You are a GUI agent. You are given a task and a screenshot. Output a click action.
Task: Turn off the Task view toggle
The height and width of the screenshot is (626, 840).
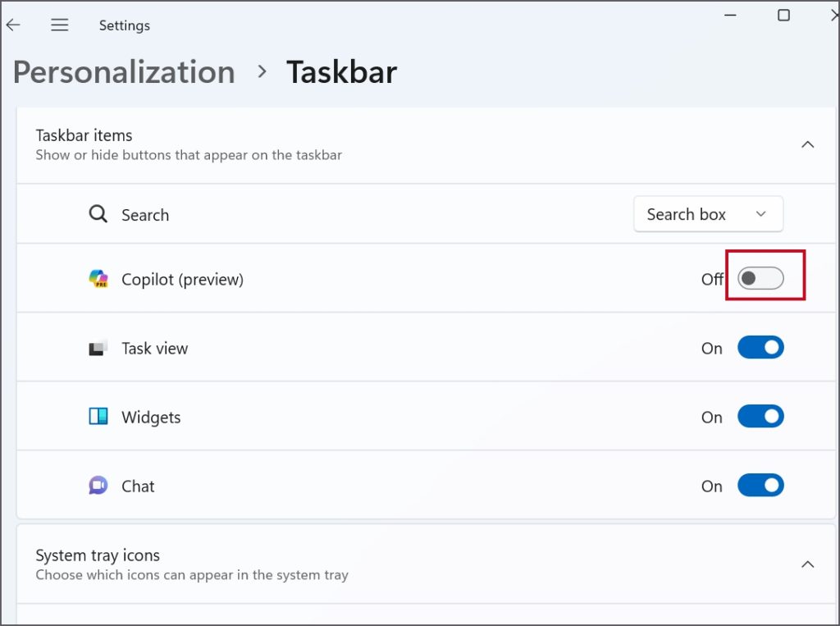(760, 348)
